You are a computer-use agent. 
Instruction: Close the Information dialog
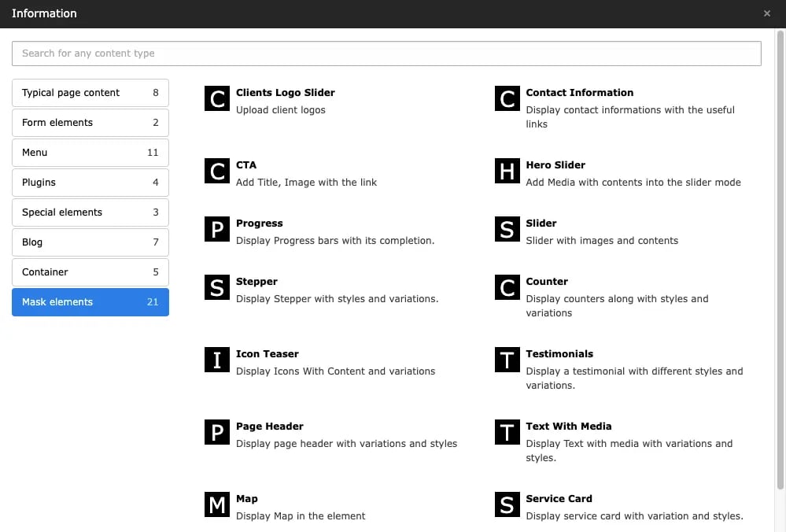(x=767, y=13)
